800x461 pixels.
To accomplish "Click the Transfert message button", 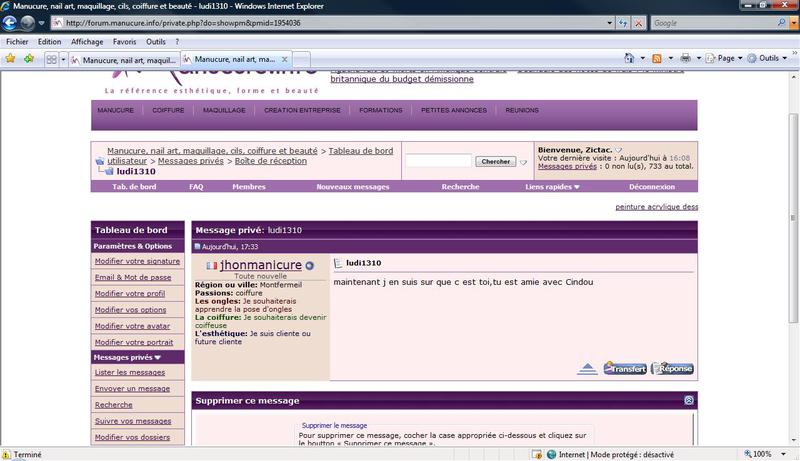I will tap(624, 369).
